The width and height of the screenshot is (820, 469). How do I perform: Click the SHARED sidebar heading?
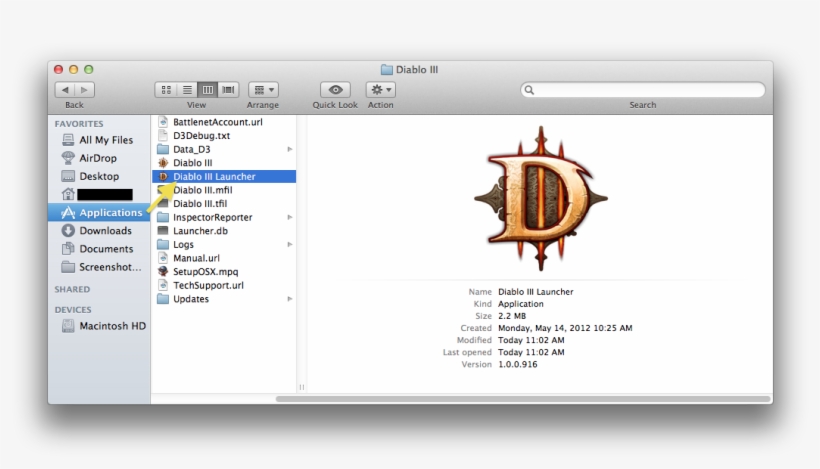[72, 289]
